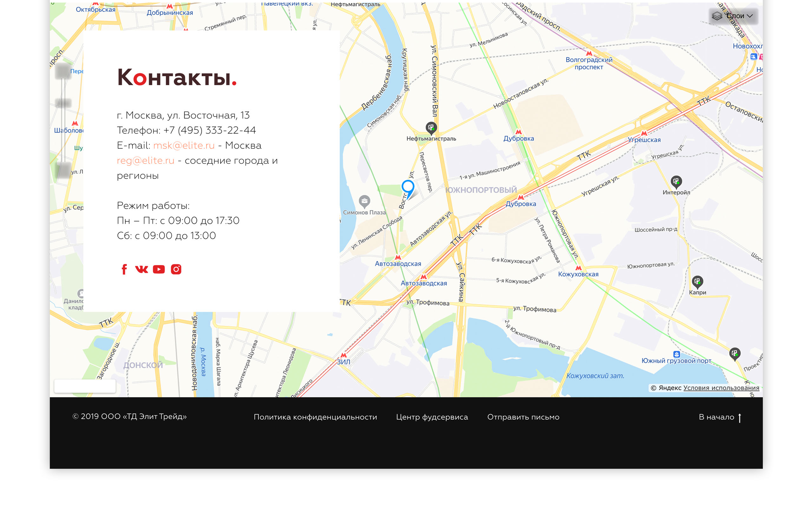Expand the Слои layers dropdown
The image size is (812, 517).
coord(733,16)
